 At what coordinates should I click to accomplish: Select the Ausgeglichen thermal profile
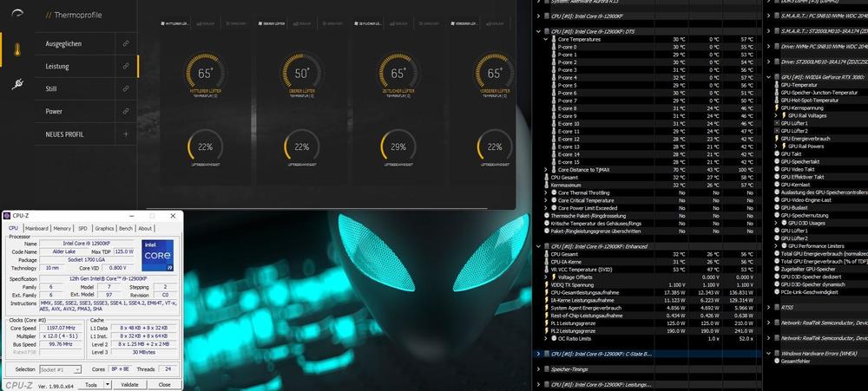coord(64,43)
